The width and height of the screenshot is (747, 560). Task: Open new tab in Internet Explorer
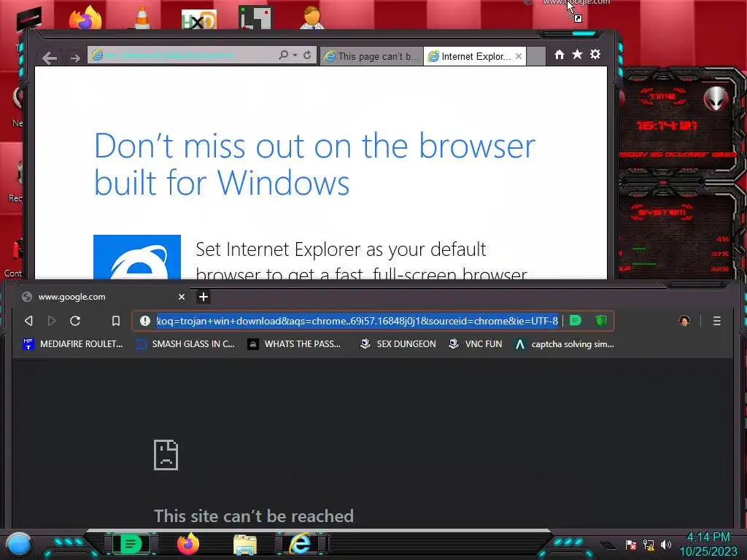(x=536, y=56)
